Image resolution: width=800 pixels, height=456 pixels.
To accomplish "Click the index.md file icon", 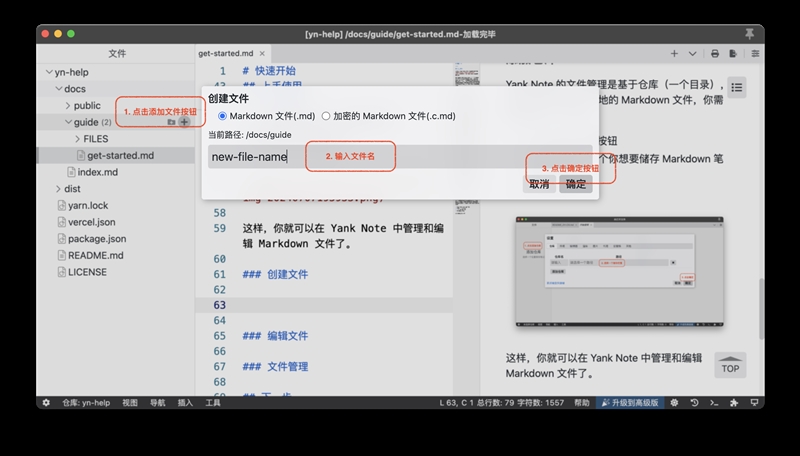I will [71, 172].
